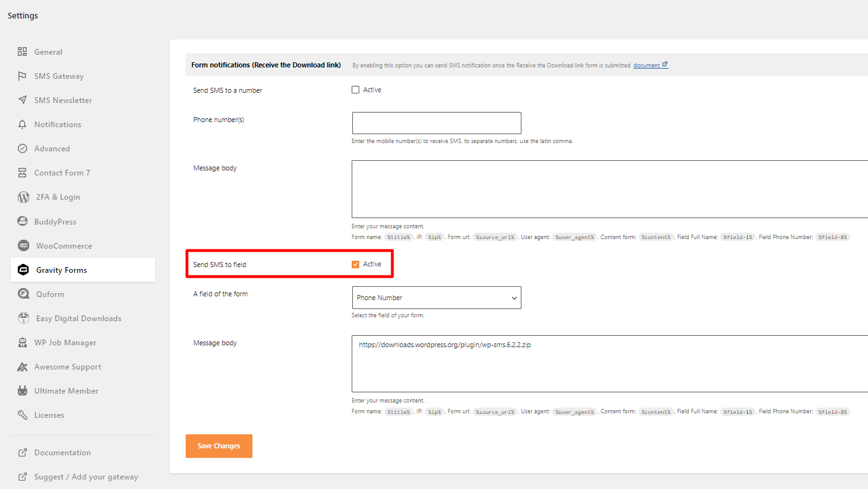
Task: Click %title% tag under lower message body
Action: 398,412
